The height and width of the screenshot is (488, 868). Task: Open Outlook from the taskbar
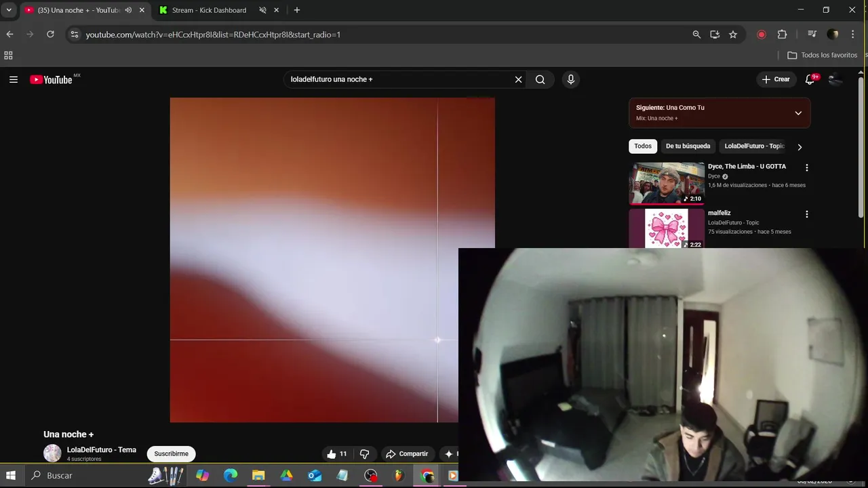[x=315, y=475]
